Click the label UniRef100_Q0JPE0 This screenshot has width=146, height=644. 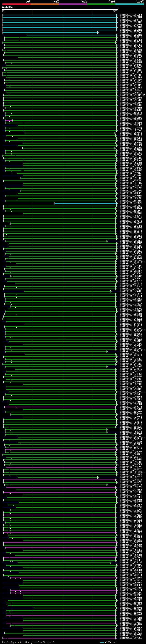pos(131,585)
